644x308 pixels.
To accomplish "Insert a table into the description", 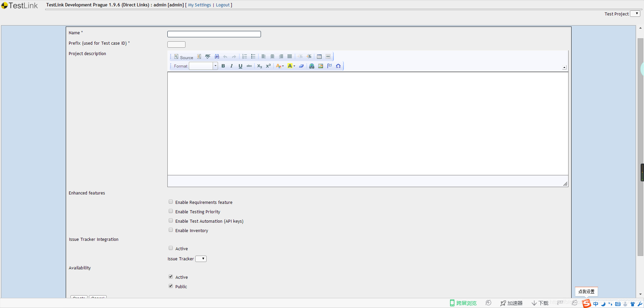I will 319,56.
